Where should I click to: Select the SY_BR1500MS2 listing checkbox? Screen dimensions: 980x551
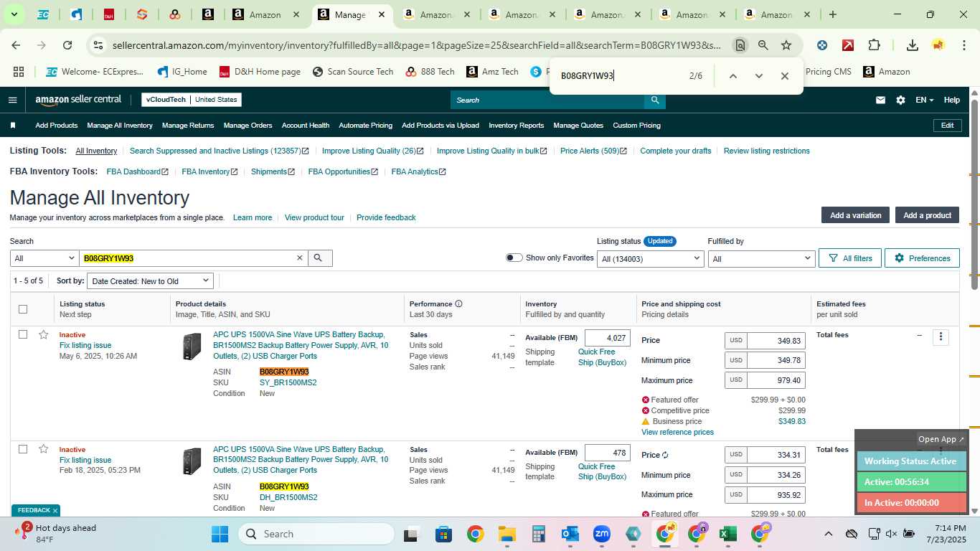(23, 334)
